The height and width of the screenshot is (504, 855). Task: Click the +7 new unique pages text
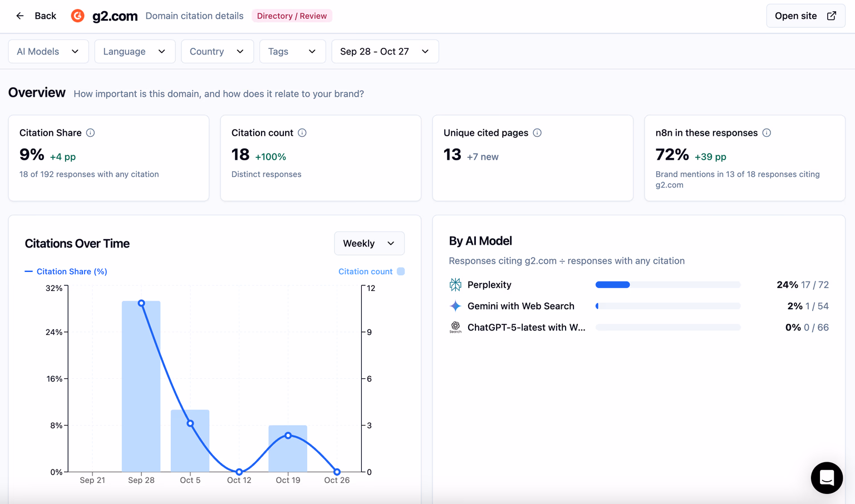point(483,157)
